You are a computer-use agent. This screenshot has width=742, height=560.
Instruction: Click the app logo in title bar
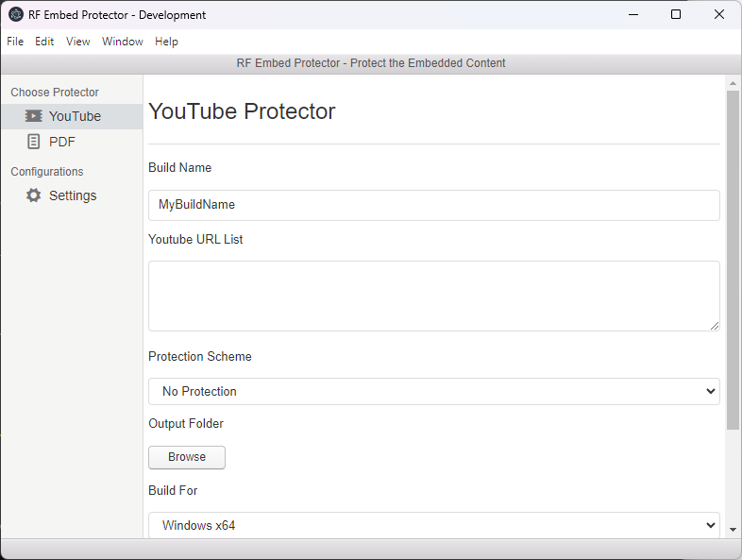click(16, 15)
